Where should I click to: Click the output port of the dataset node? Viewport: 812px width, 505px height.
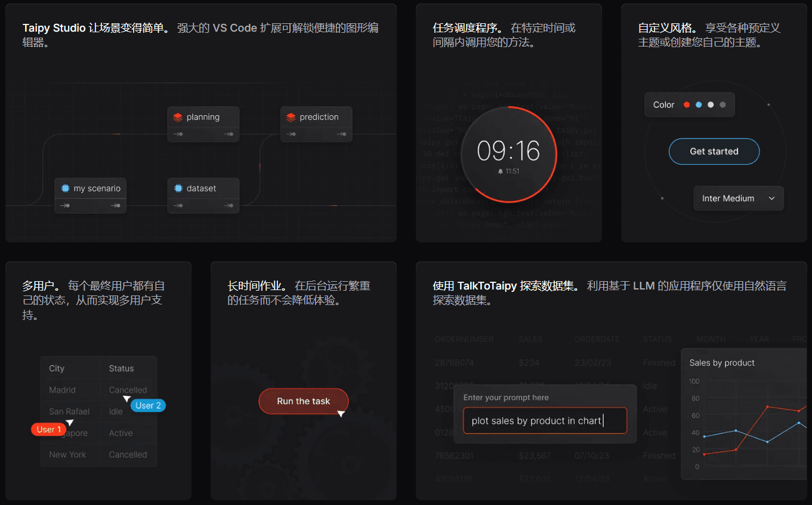pos(229,206)
